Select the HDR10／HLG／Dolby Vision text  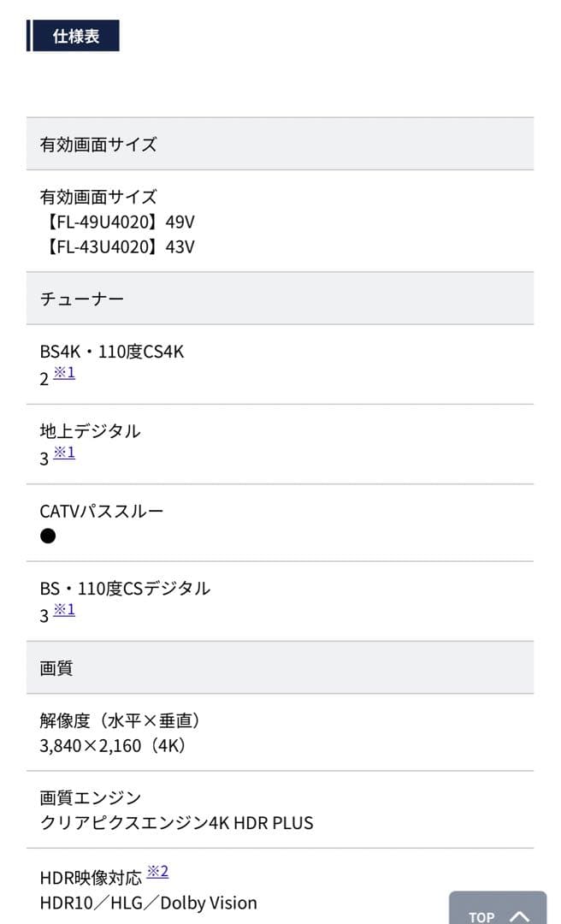pos(147,903)
